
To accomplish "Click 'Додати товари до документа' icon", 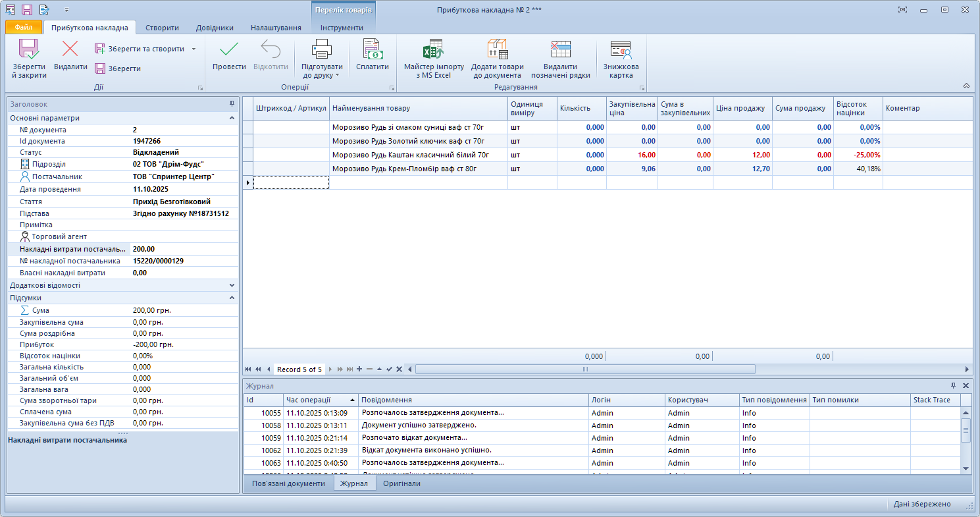I will point(497,50).
